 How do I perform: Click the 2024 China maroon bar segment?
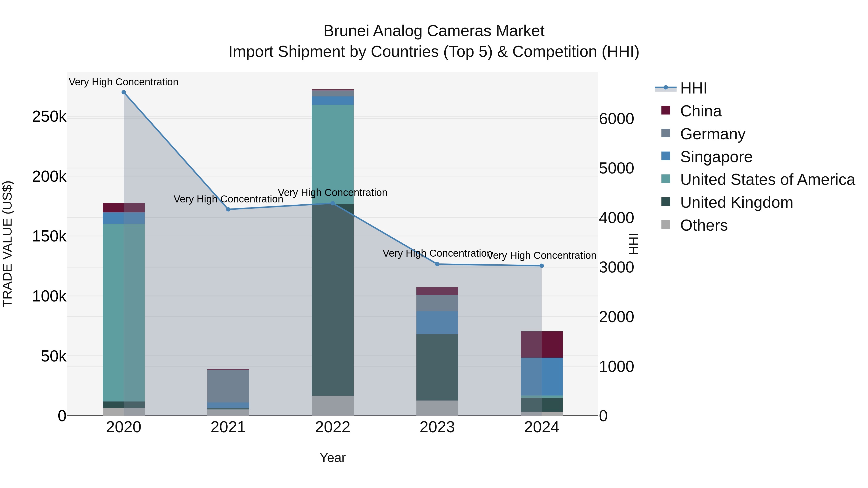tap(542, 345)
